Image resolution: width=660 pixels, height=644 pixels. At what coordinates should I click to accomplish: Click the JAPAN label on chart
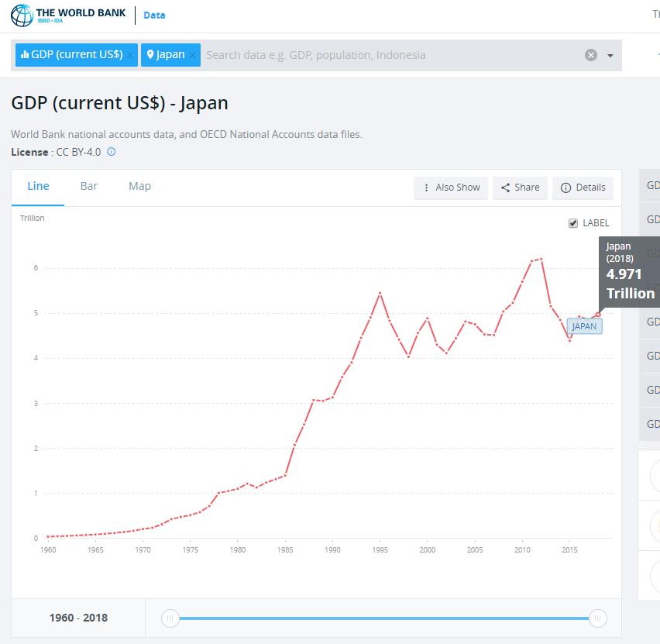tap(584, 326)
